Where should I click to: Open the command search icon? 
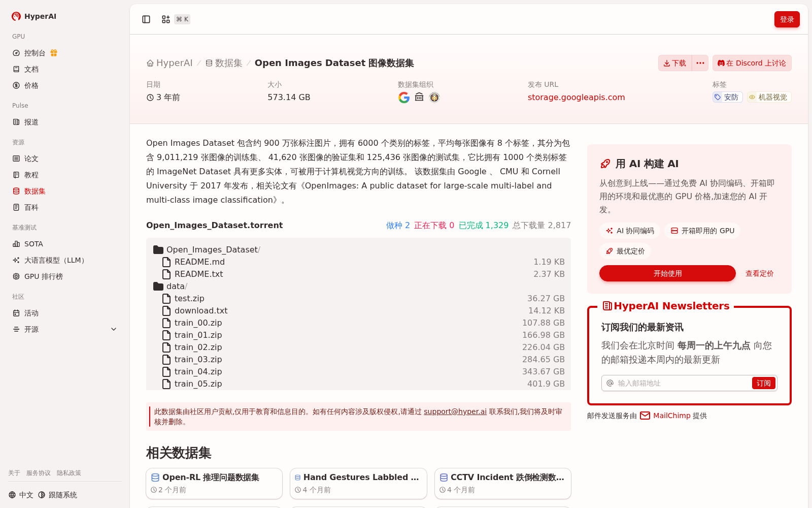[166, 19]
